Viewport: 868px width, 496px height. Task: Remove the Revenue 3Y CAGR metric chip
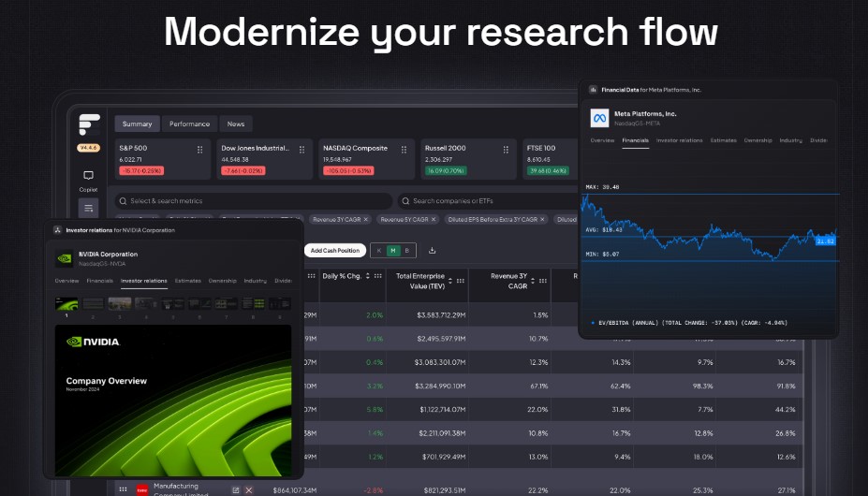point(366,220)
